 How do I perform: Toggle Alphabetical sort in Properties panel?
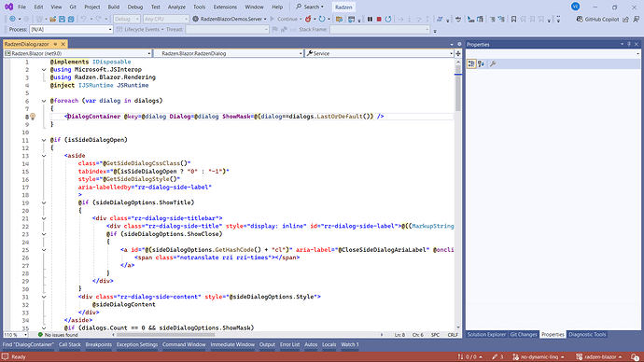pyautogui.click(x=481, y=63)
